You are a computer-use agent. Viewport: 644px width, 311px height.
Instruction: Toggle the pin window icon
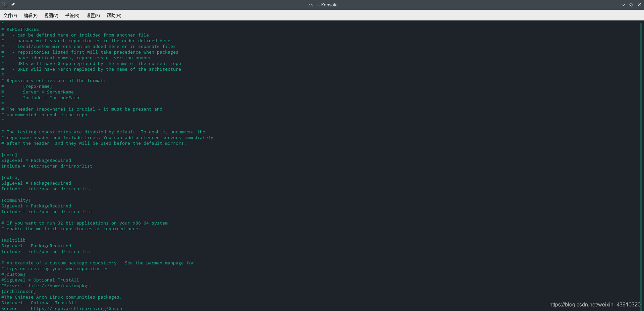[x=13, y=5]
